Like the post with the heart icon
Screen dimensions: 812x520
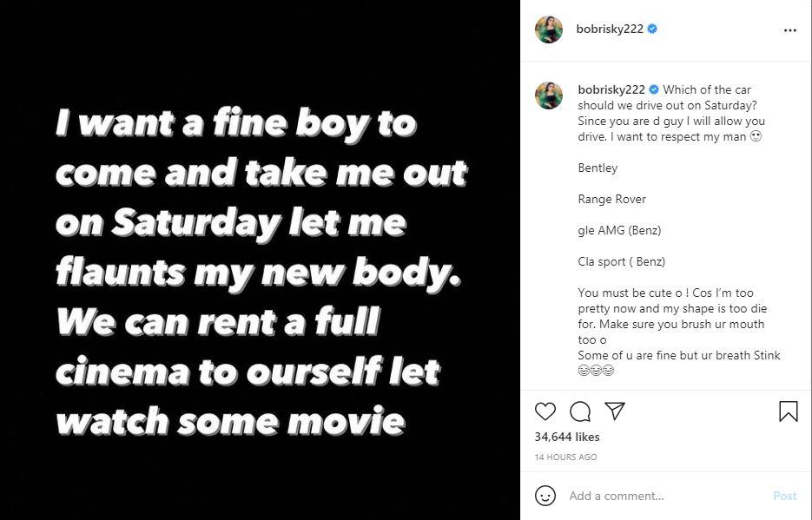point(545,411)
